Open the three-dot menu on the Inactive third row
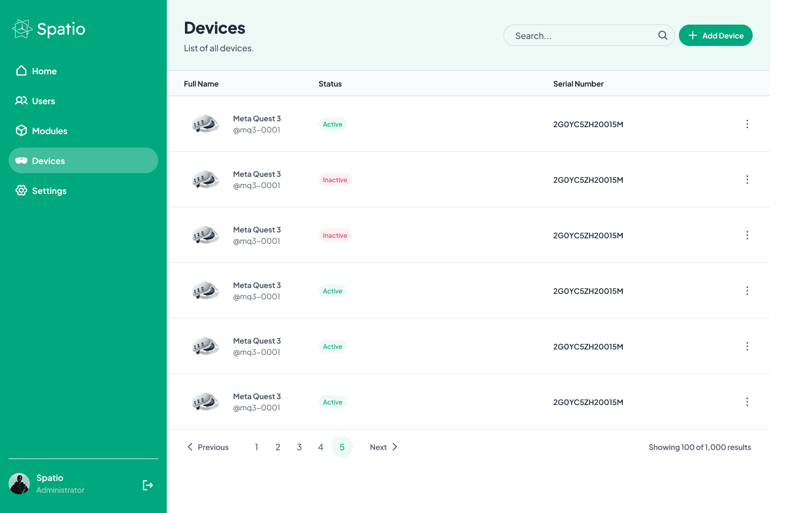The image size is (812, 513). click(747, 235)
